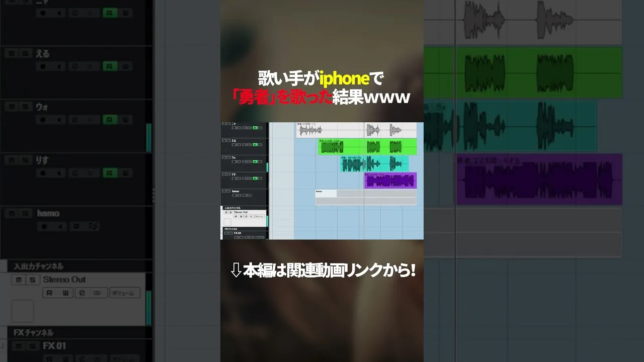This screenshot has width=644, height=362.
Task: Click record enable on える track
Action: pyautogui.click(x=43, y=66)
